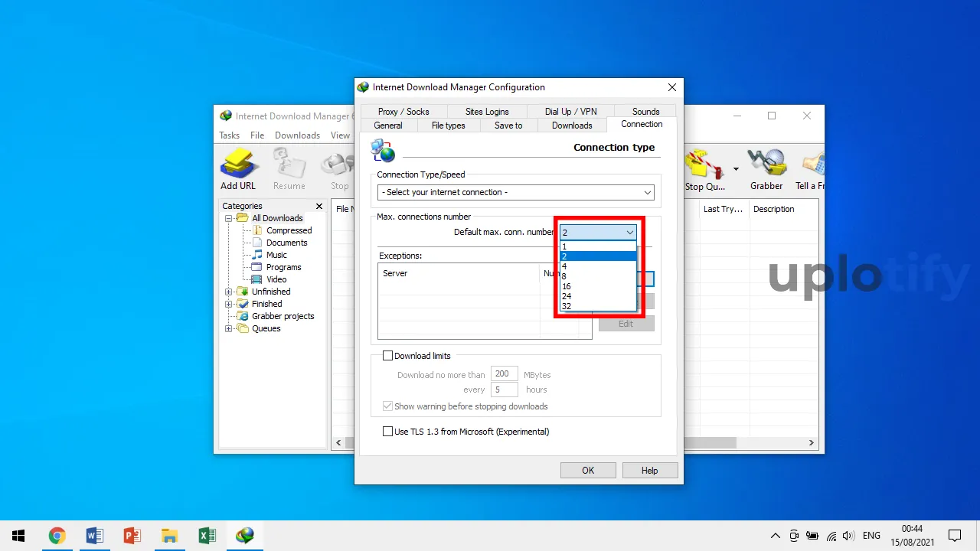This screenshot has width=980, height=551.
Task: Choose 24 connections from the list
Action: pyautogui.click(x=598, y=296)
